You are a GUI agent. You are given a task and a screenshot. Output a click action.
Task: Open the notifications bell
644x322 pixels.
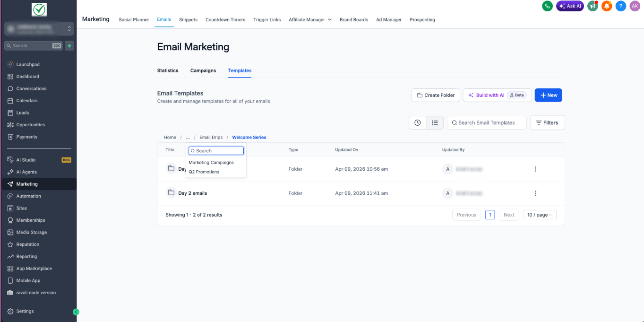(x=607, y=6)
